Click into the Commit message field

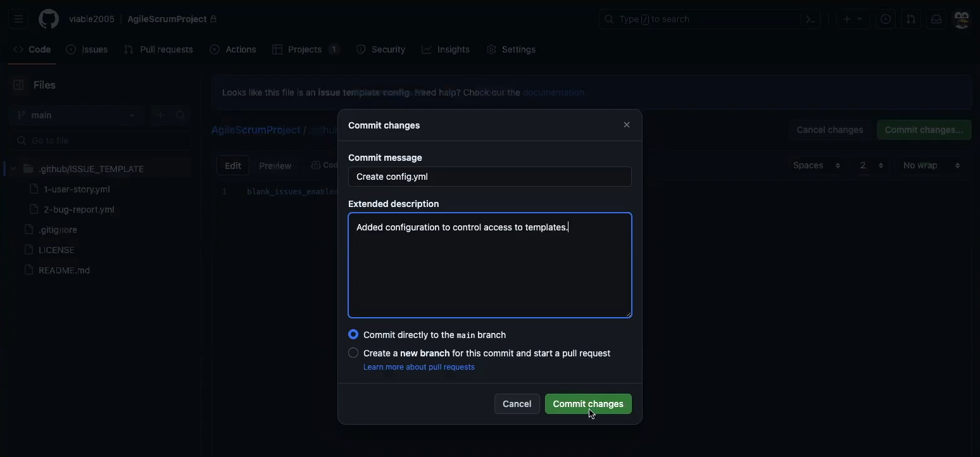pos(489,177)
